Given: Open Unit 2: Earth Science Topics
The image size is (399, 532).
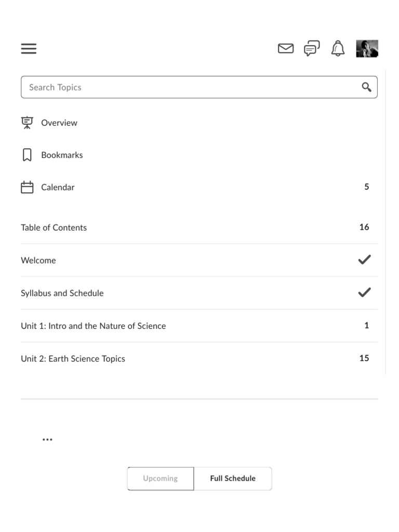Looking at the screenshot, I should coord(199,358).
